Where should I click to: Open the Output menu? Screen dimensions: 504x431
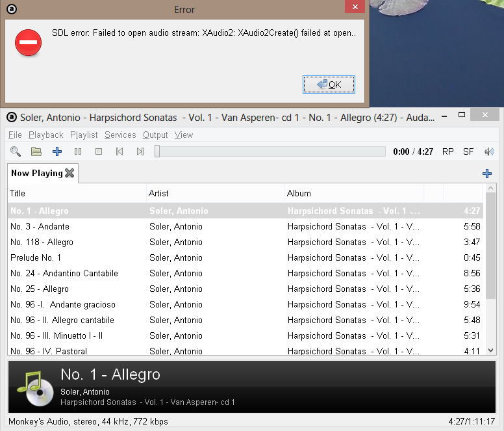tap(155, 135)
